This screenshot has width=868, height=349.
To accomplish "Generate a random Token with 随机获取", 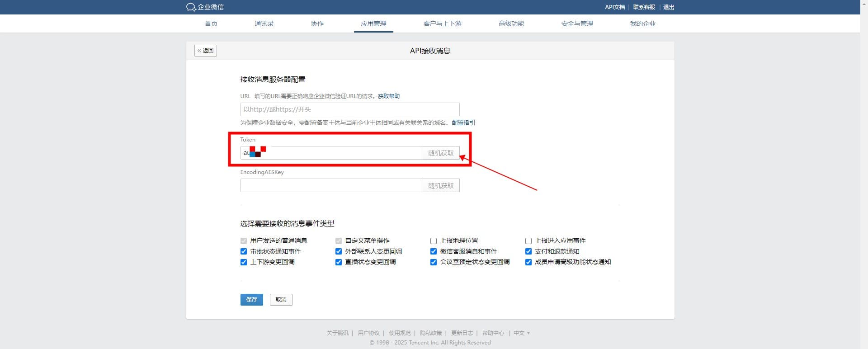I will coord(441,153).
